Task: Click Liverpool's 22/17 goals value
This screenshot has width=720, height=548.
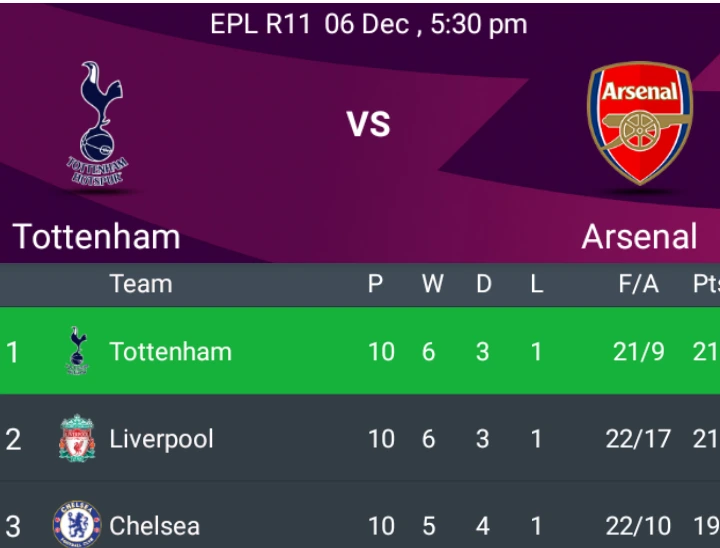Action: (x=638, y=439)
